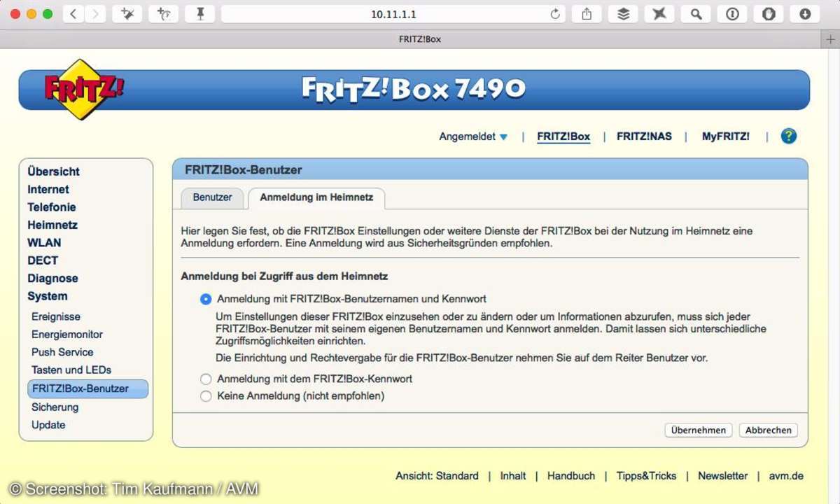This screenshot has width=840, height=504.
Task: Reload the page with the refresh icon
Action: 555,14
